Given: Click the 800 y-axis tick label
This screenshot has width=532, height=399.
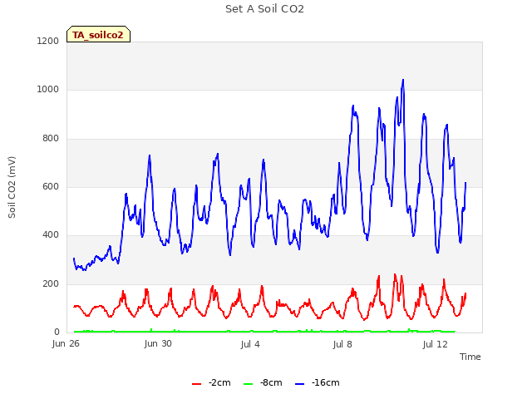Looking at the screenshot, I should (x=51, y=138).
